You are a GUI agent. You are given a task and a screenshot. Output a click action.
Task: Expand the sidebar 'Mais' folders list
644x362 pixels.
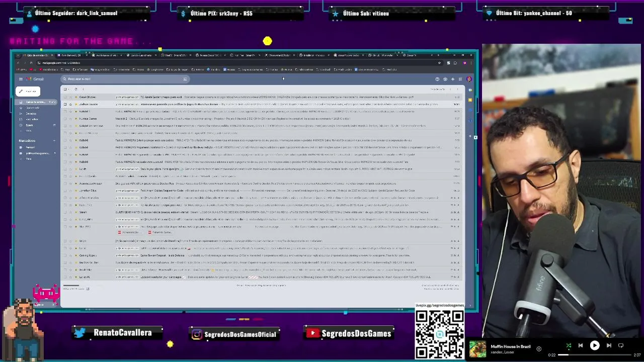pyautogui.click(x=28, y=131)
